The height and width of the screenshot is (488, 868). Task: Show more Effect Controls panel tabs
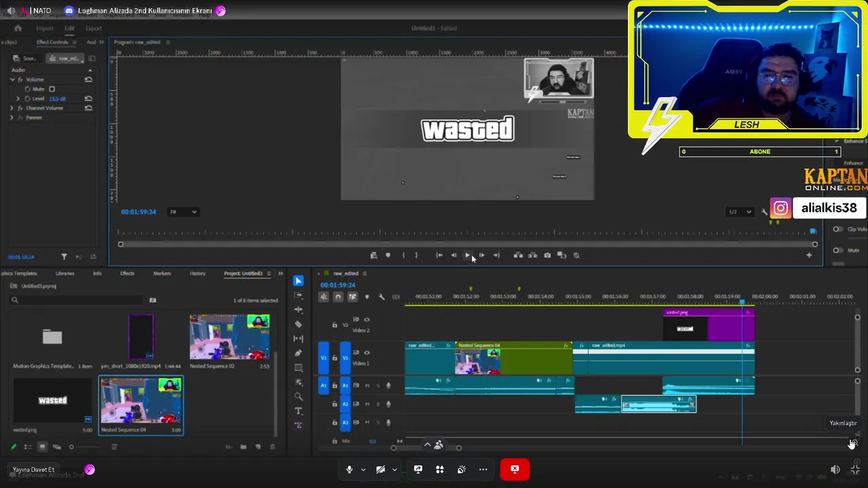click(x=102, y=42)
